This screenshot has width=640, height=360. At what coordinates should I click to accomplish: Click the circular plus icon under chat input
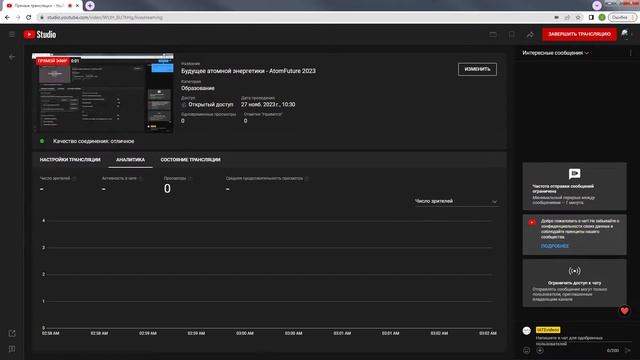click(x=540, y=350)
